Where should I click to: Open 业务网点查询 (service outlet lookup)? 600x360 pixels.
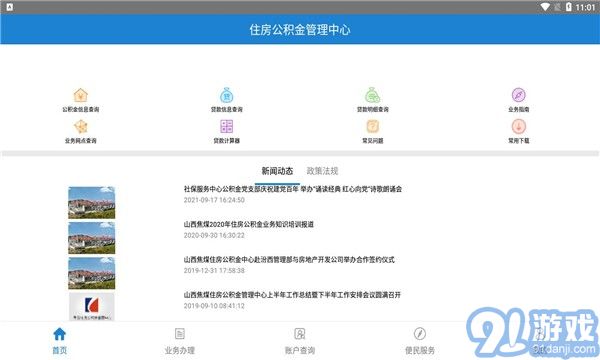[81, 132]
